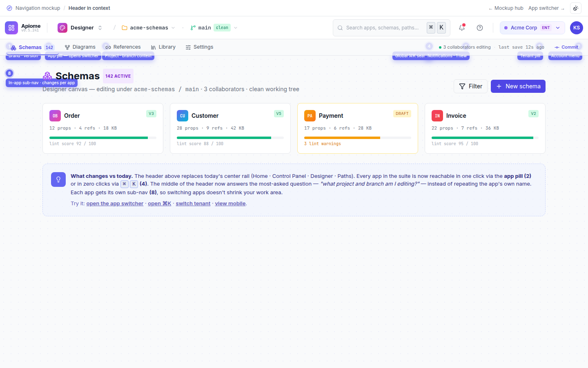Click the clean status badge next to main
Viewport: 588px width, 368px height.
[222, 28]
